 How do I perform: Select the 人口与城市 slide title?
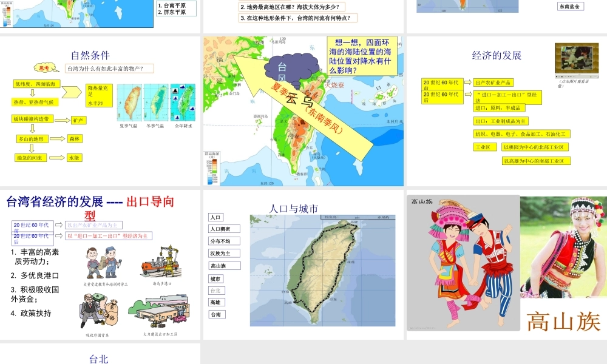(x=293, y=209)
